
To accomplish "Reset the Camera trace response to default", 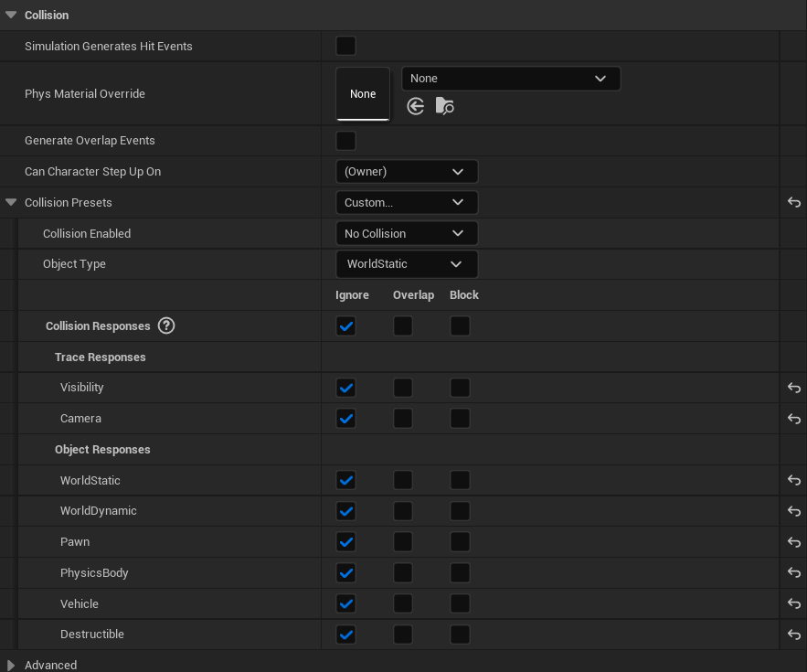I will coord(793,419).
